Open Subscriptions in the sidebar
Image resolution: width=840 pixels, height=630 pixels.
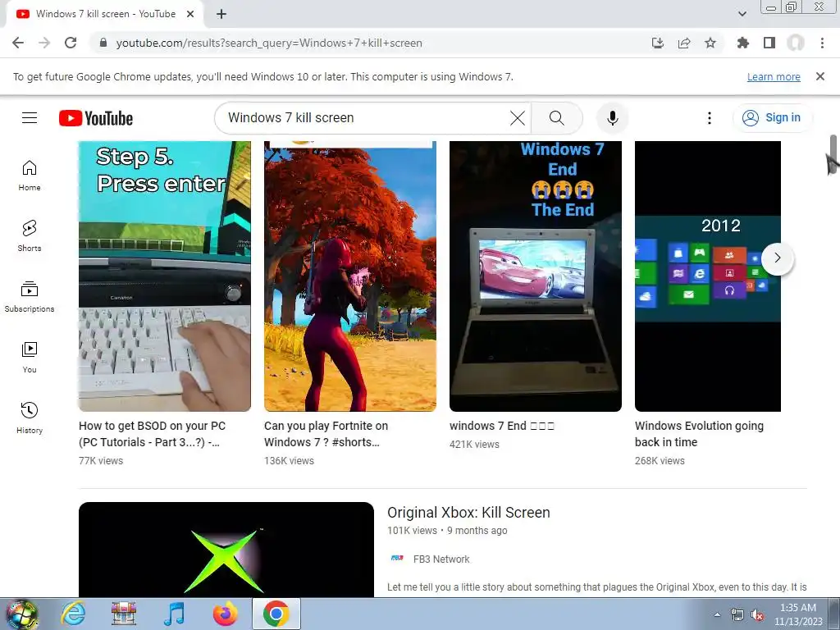pos(30,297)
